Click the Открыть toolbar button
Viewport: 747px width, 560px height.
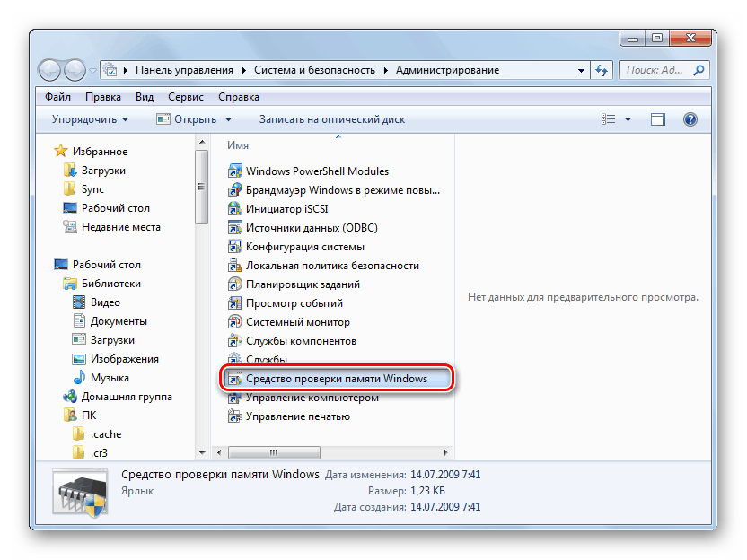click(186, 119)
